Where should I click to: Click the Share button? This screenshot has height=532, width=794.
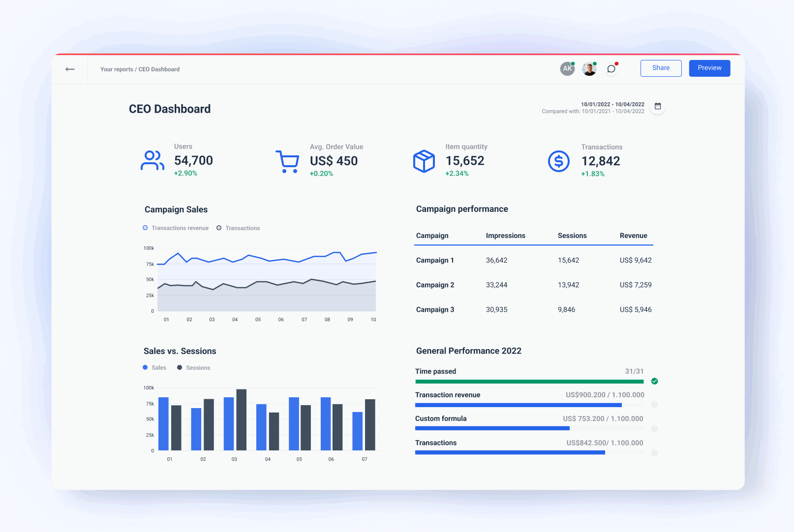click(x=661, y=68)
